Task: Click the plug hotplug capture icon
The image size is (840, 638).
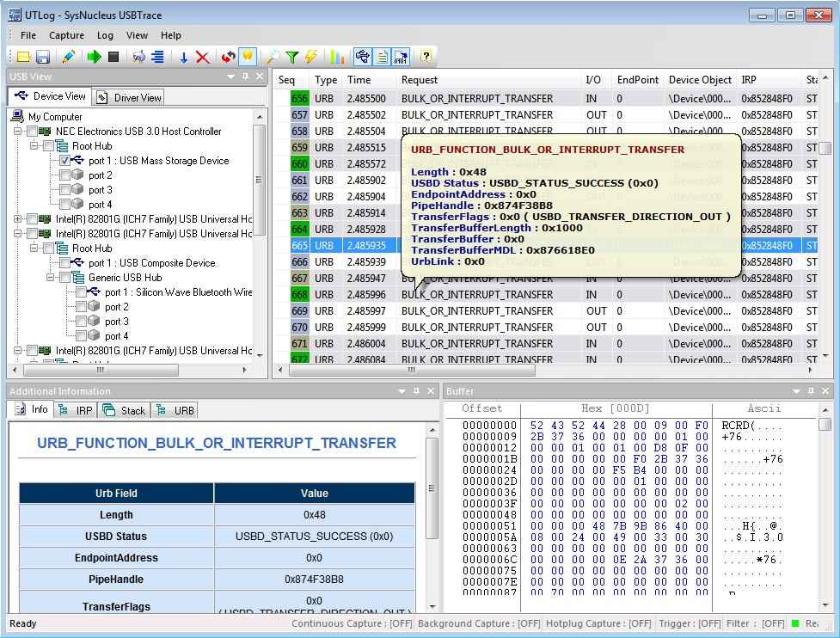Action: [138, 57]
